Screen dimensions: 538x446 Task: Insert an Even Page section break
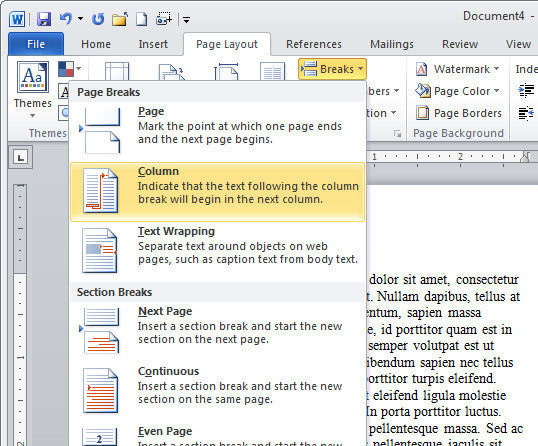(x=218, y=435)
